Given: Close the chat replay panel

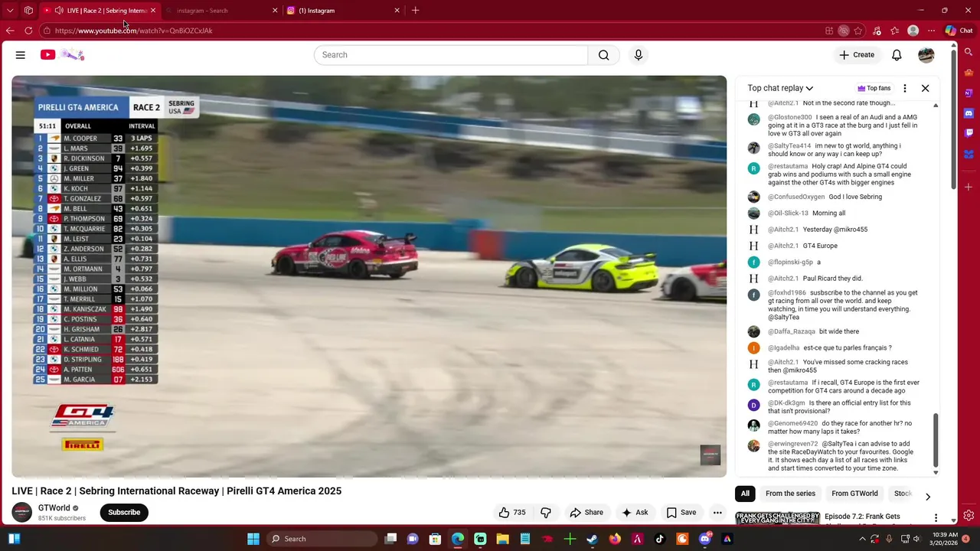Looking at the screenshot, I should pyautogui.click(x=925, y=88).
